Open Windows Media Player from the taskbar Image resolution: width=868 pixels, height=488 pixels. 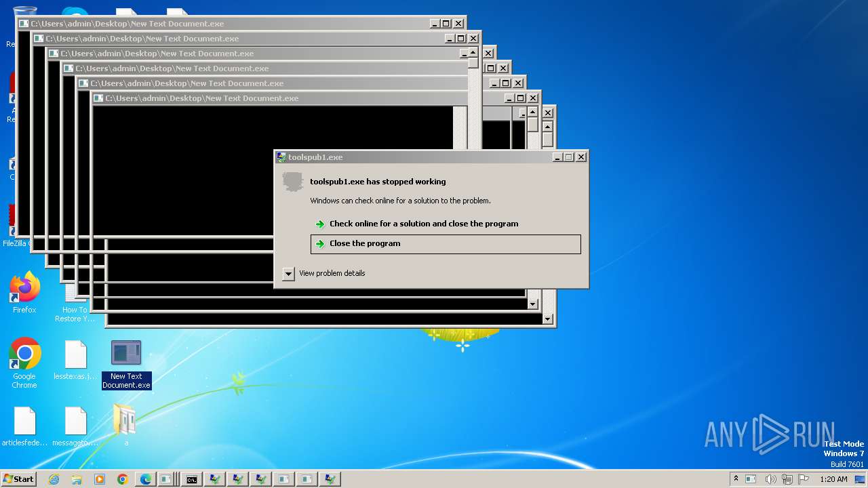tap(100, 479)
